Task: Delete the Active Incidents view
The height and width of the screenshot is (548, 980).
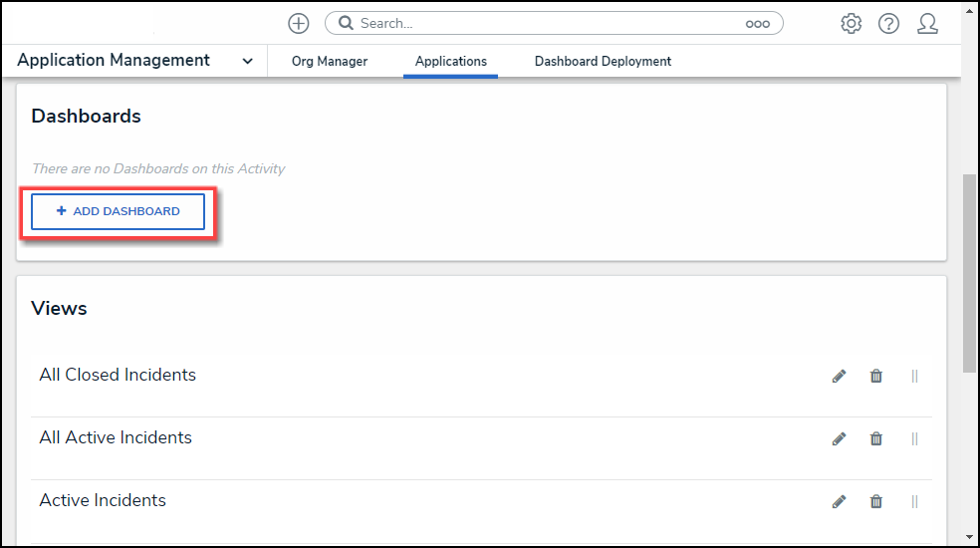Action: click(x=876, y=501)
